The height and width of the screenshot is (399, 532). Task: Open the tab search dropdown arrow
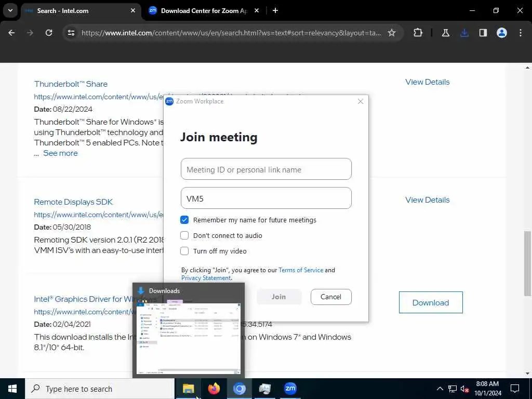10,10
